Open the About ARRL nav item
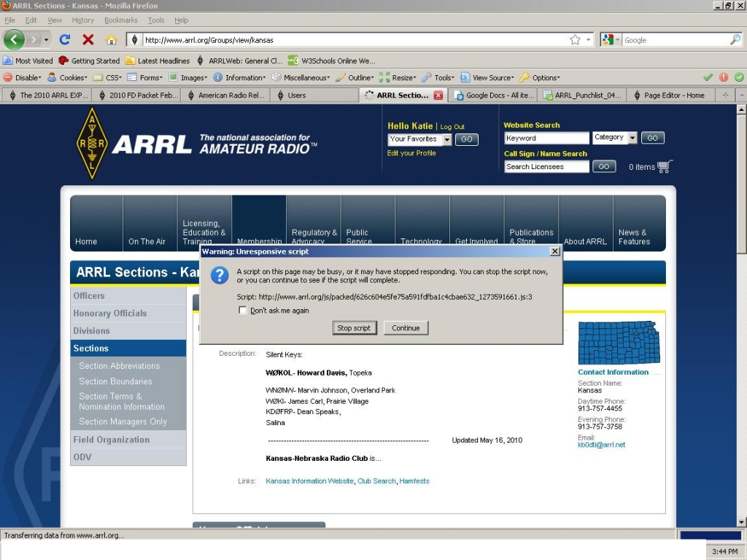The height and width of the screenshot is (560, 747). click(x=586, y=223)
